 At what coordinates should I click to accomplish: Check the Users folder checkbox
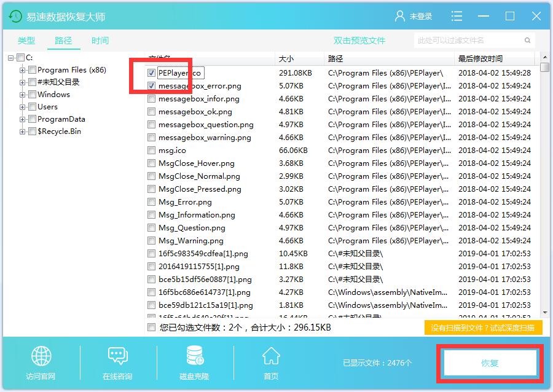pyautogui.click(x=32, y=107)
